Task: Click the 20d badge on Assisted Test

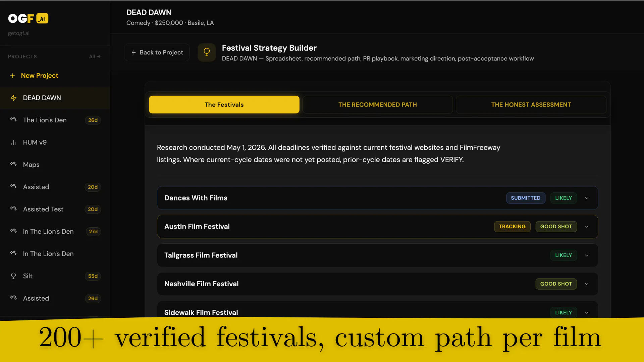Action: 93,209
